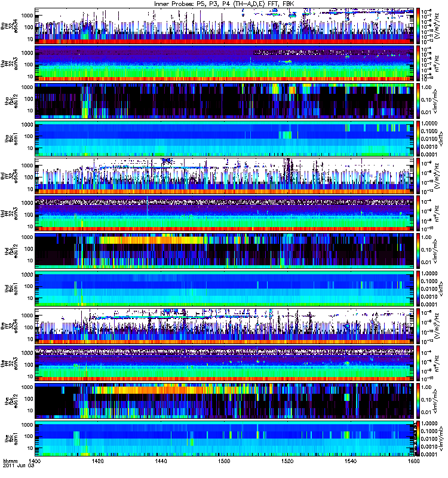Click the 0.0001 value on thd fbk scm1 color bar
The height and width of the screenshot is (478, 448).
429,304
